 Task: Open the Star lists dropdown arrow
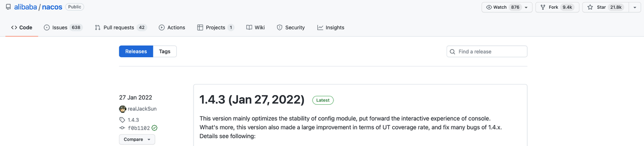pyautogui.click(x=635, y=7)
